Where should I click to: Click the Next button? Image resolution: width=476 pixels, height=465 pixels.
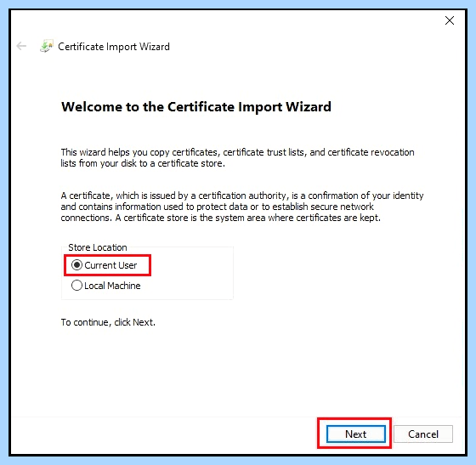point(356,434)
